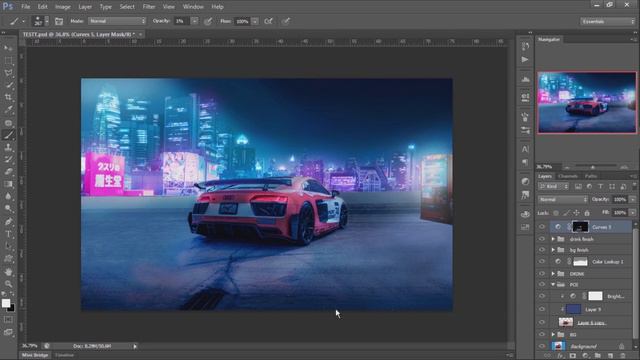The width and height of the screenshot is (640, 360).
Task: Select the Horizontal Type tool
Action: coord(8,234)
